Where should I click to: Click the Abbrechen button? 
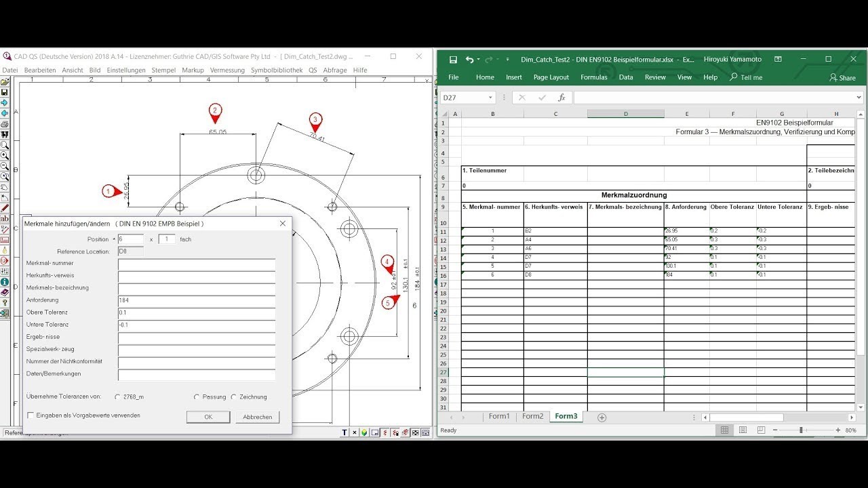pyautogui.click(x=257, y=417)
